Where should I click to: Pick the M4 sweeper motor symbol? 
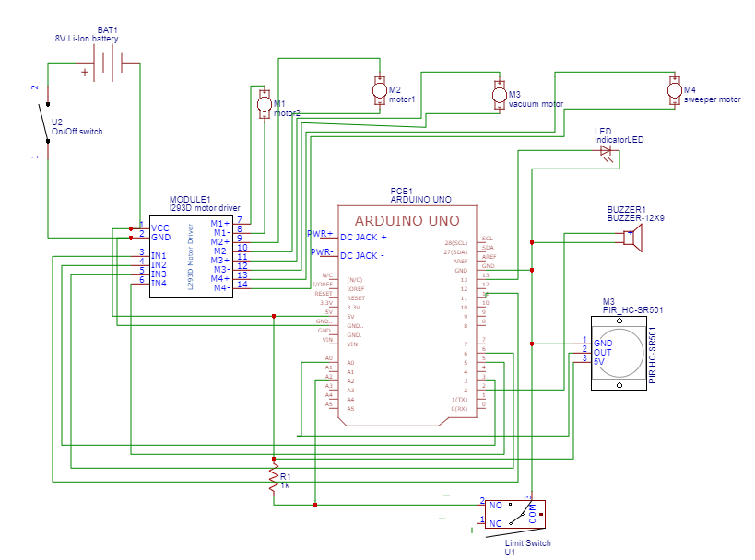pyautogui.click(x=675, y=90)
